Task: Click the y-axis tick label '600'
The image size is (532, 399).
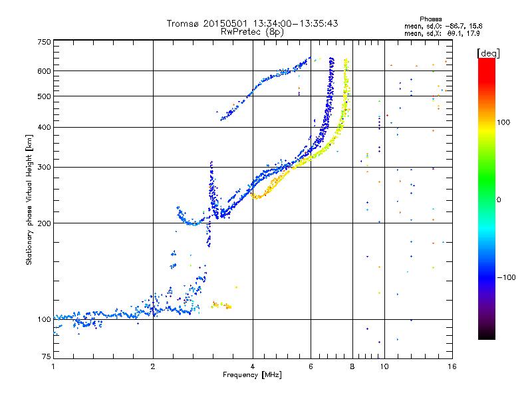Action: pyautogui.click(x=44, y=71)
